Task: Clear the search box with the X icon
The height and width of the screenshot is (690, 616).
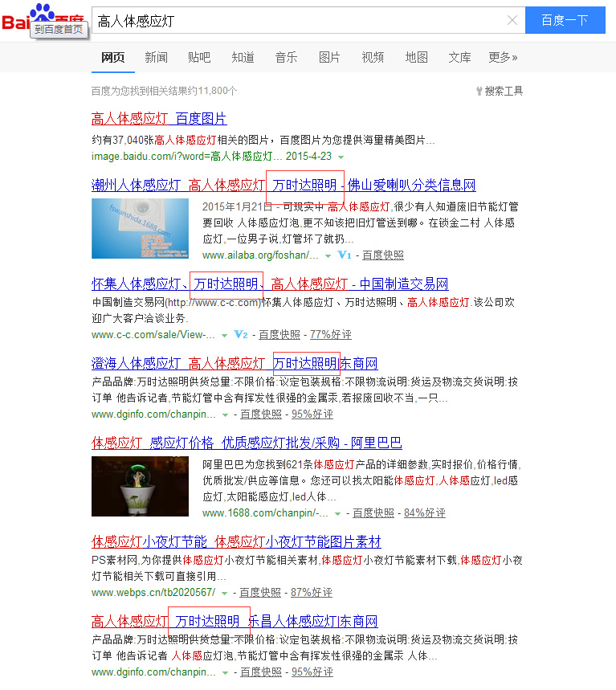Action: click(x=512, y=20)
